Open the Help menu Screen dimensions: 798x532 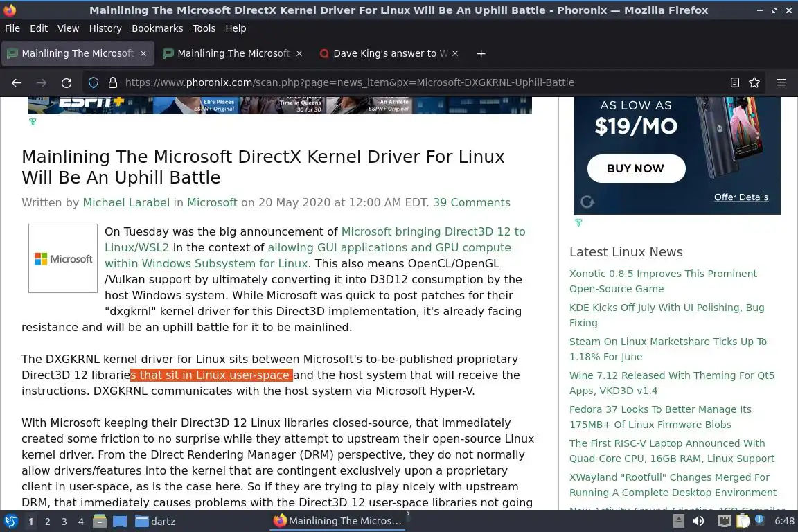(x=236, y=28)
